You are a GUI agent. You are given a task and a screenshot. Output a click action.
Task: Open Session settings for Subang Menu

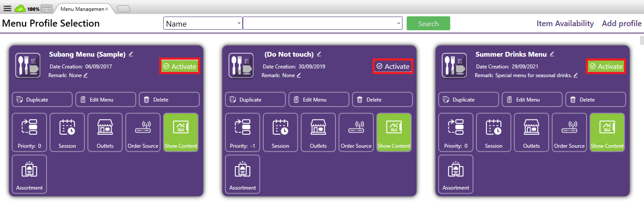point(67,132)
